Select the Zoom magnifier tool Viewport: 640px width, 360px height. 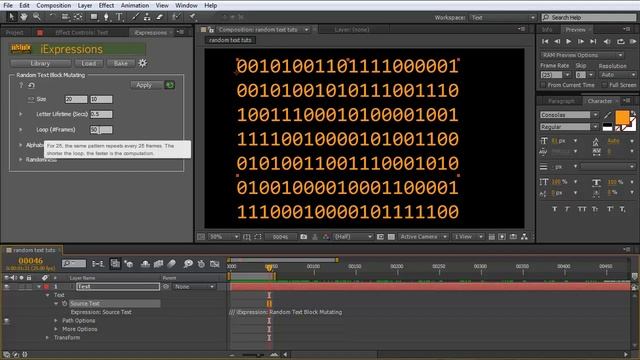click(x=37, y=17)
